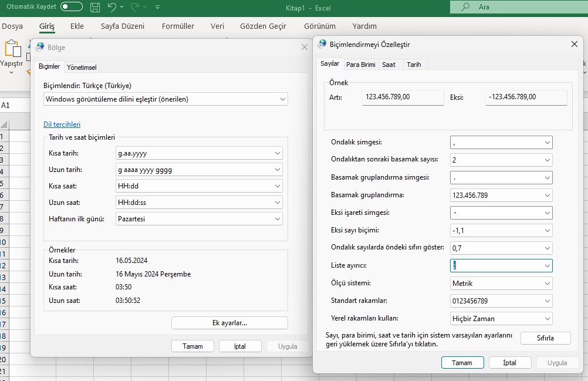Open Customize Quick Access Toolbar arrow

click(x=157, y=8)
